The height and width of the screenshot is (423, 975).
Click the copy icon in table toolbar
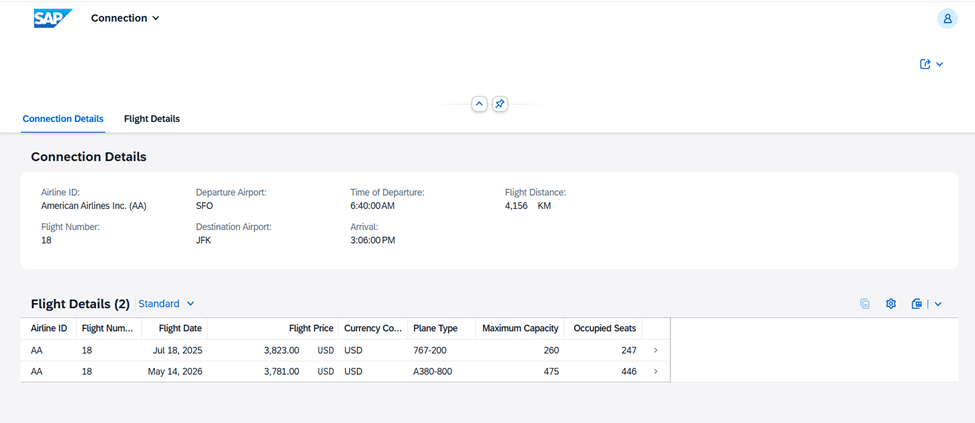click(x=864, y=304)
